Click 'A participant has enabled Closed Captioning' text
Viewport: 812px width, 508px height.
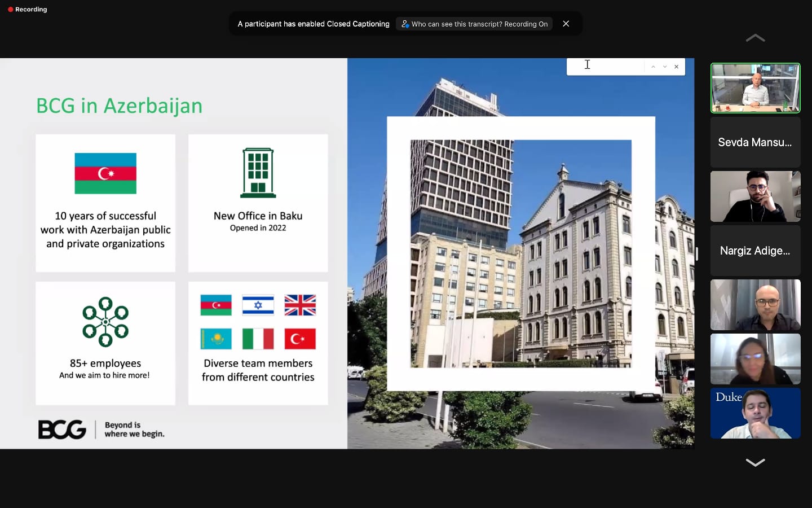314,24
